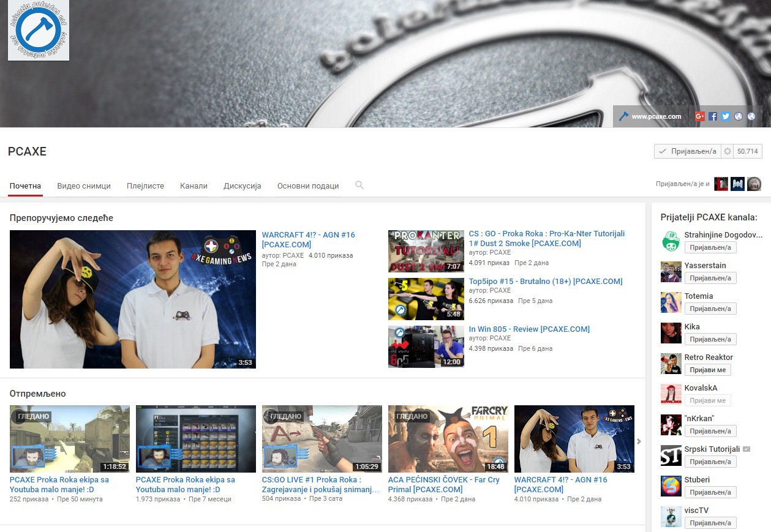Open the Плејлисте tab

145,185
